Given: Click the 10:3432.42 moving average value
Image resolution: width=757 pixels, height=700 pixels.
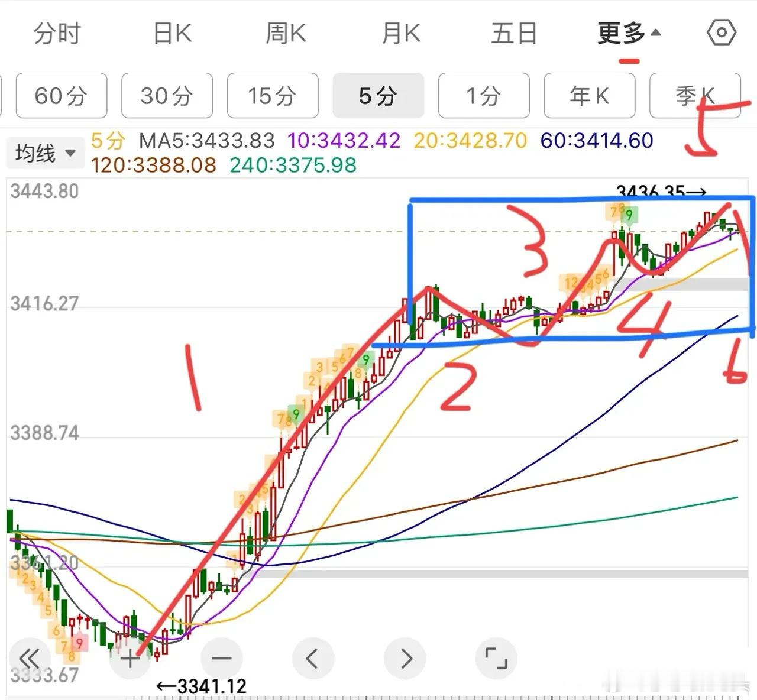Looking at the screenshot, I should pos(344,141).
